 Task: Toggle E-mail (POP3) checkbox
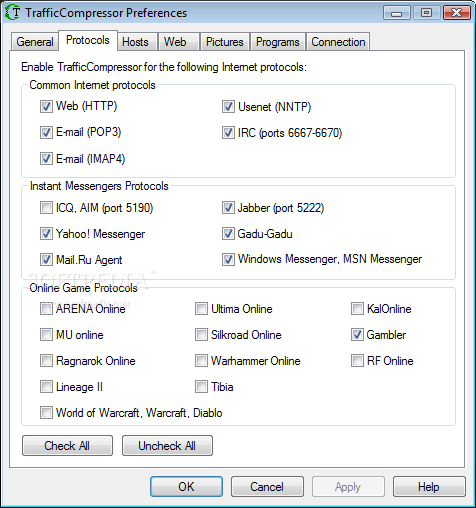[46, 133]
